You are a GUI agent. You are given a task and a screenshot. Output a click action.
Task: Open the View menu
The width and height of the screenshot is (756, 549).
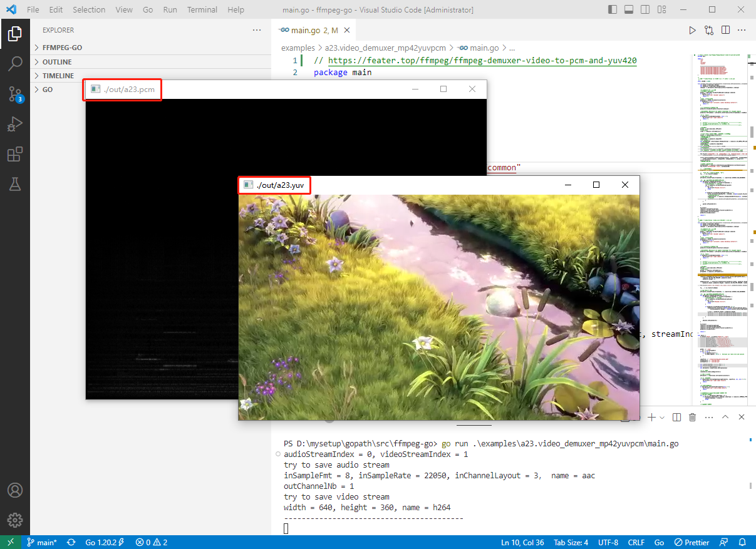(x=124, y=9)
